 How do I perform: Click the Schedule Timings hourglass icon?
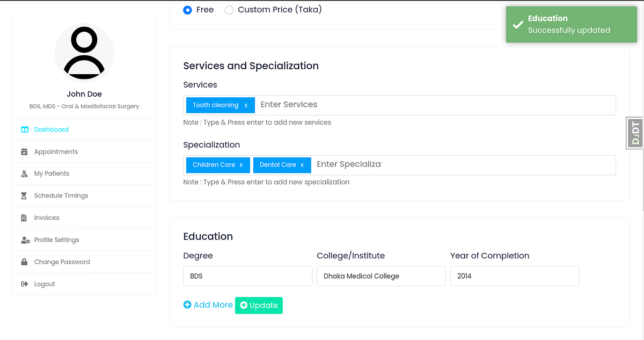24,196
